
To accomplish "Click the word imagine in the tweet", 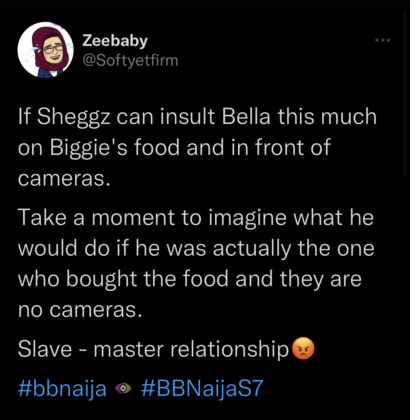I will 248,219.
